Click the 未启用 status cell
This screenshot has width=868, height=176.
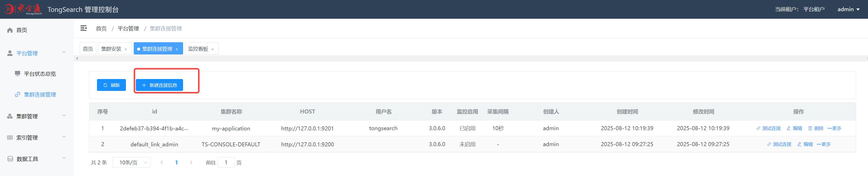coord(467,144)
